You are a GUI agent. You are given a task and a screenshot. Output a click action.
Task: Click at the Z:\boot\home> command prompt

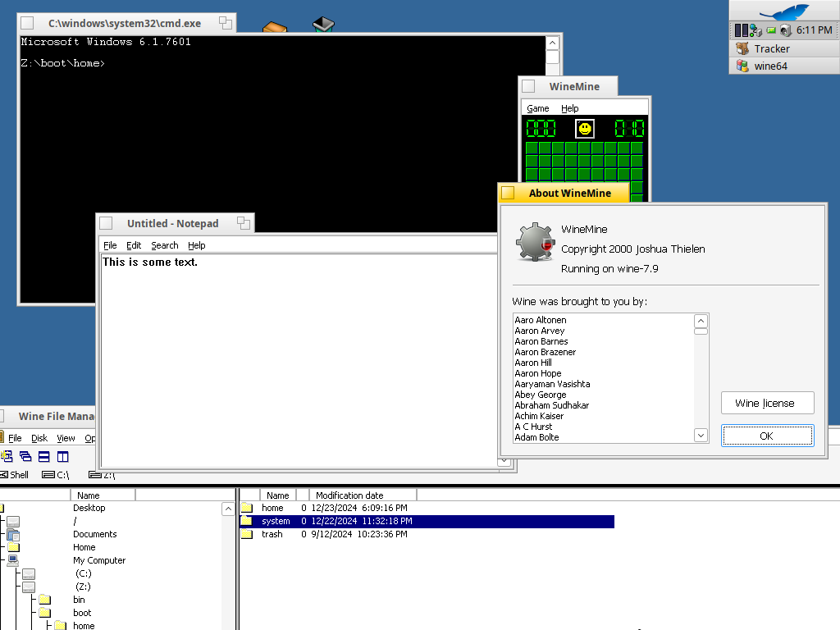[62, 63]
